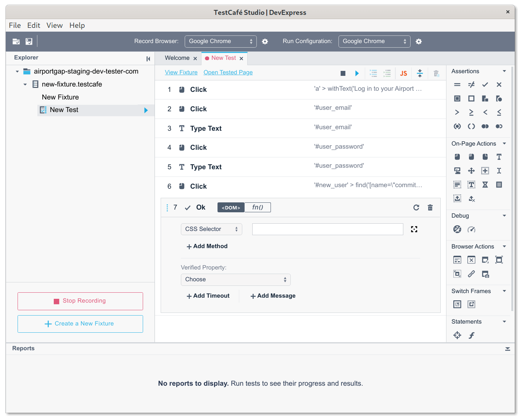
Task: Add a Define Element Selector statement
Action: click(x=457, y=335)
